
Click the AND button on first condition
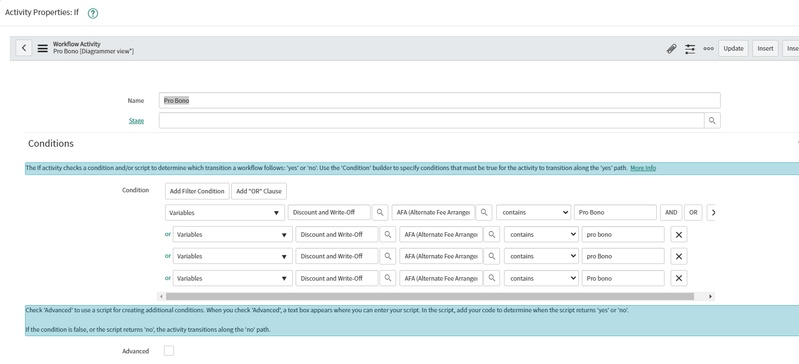(671, 213)
